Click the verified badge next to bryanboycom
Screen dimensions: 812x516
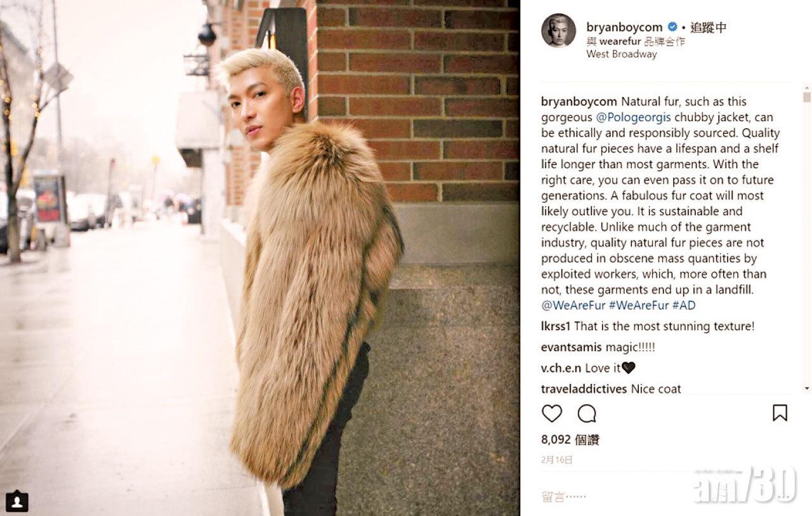pyautogui.click(x=672, y=27)
